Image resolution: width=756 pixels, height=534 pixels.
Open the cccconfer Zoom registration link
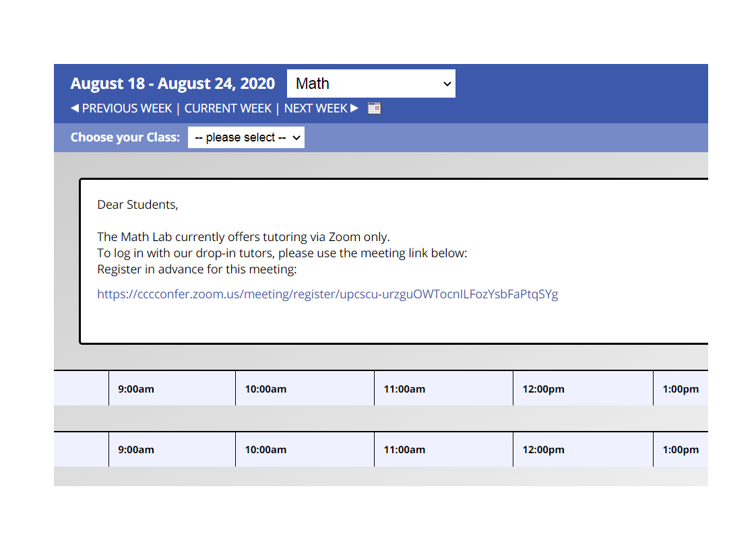pyautogui.click(x=327, y=294)
